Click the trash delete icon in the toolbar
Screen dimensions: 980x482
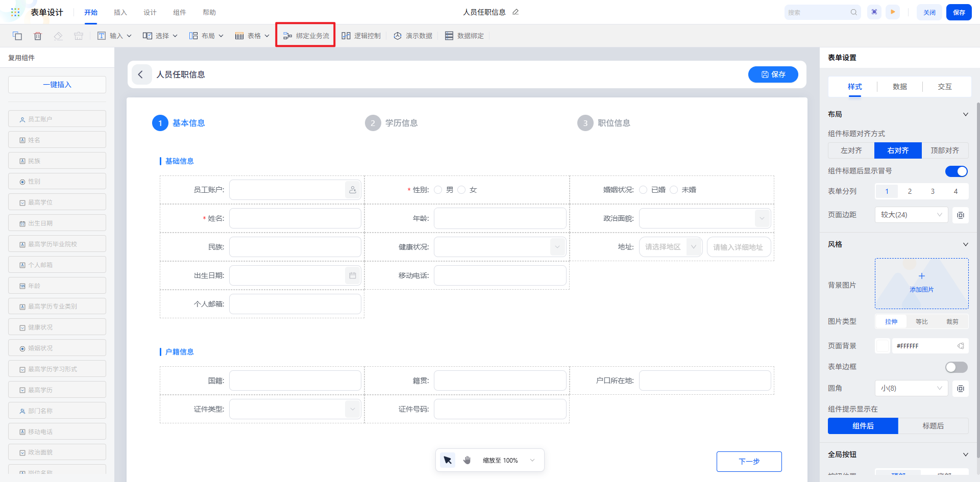point(38,36)
